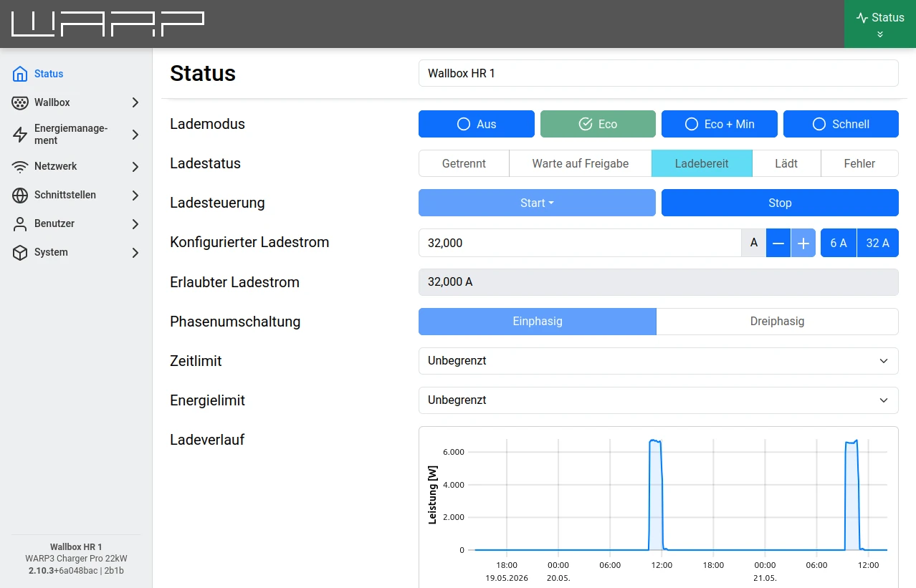This screenshot has height=588, width=916.
Task: Click the Getrennt charge status segment
Action: (464, 163)
